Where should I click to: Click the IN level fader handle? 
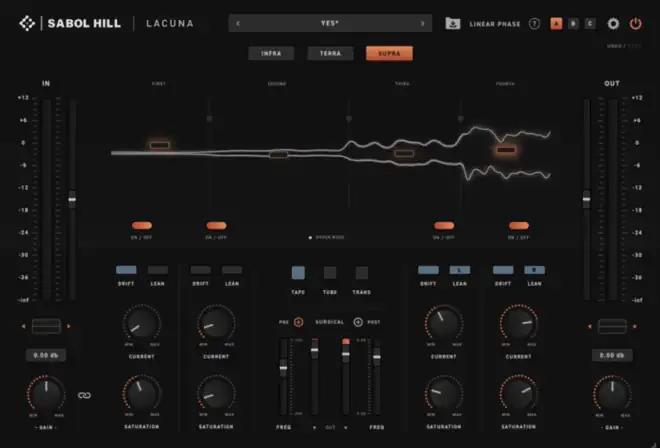coord(72,200)
